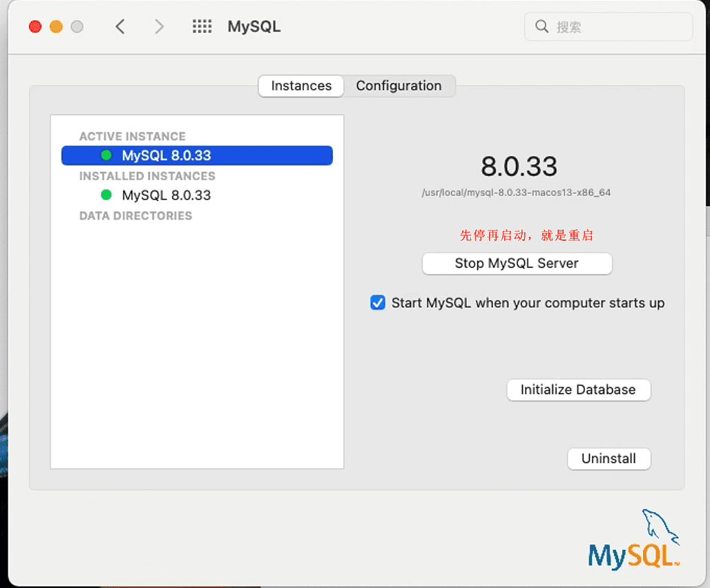Click Stop MySQL Server button
The height and width of the screenshot is (588, 710).
tap(517, 264)
